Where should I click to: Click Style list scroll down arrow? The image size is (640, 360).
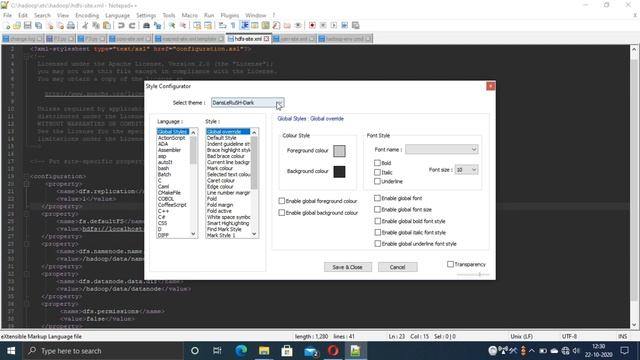coord(254,234)
